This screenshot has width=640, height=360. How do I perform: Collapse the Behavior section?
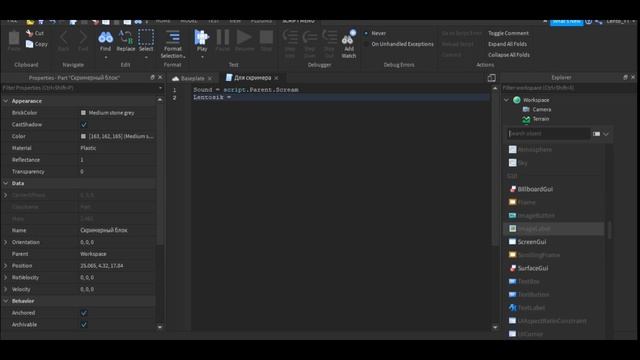point(6,301)
